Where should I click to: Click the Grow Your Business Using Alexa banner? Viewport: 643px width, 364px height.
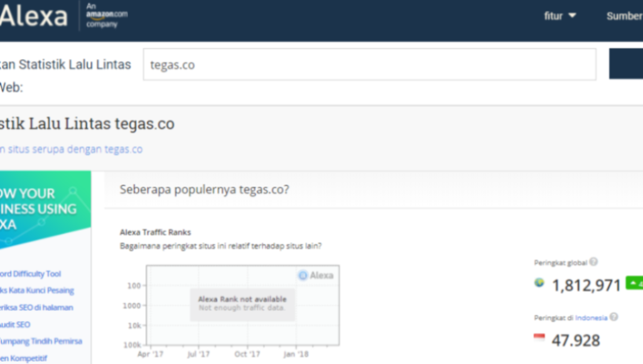pyautogui.click(x=45, y=209)
